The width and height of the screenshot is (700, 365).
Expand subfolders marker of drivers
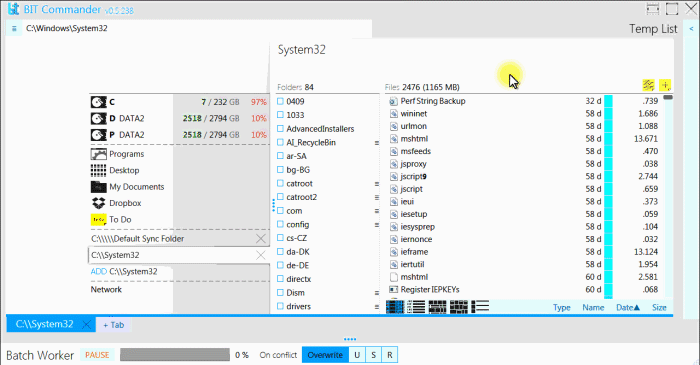tap(377, 307)
